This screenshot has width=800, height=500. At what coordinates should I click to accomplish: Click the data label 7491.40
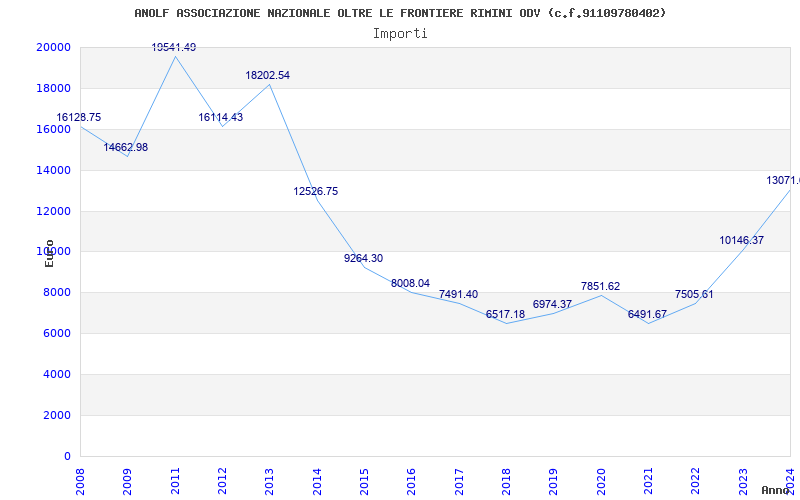458,294
